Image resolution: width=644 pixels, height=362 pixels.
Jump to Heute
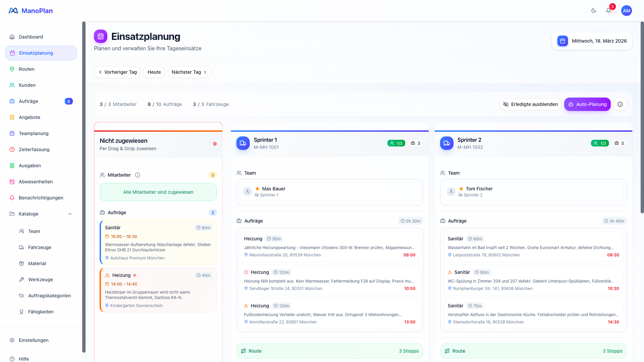click(154, 72)
